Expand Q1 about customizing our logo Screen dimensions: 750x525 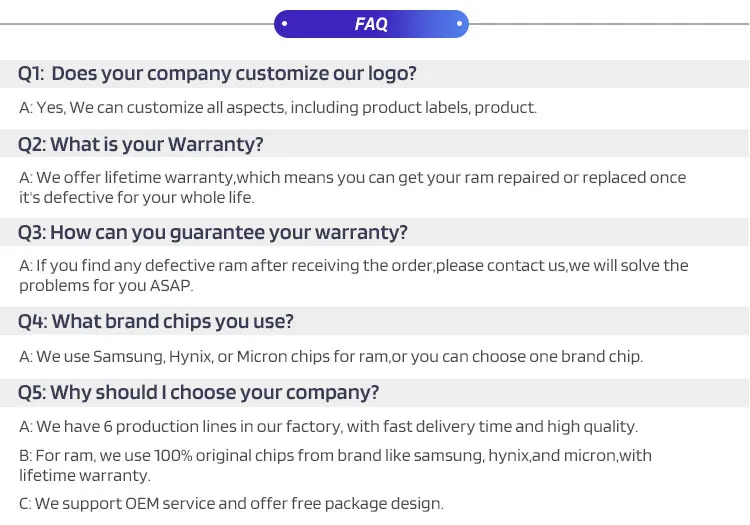[217, 73]
